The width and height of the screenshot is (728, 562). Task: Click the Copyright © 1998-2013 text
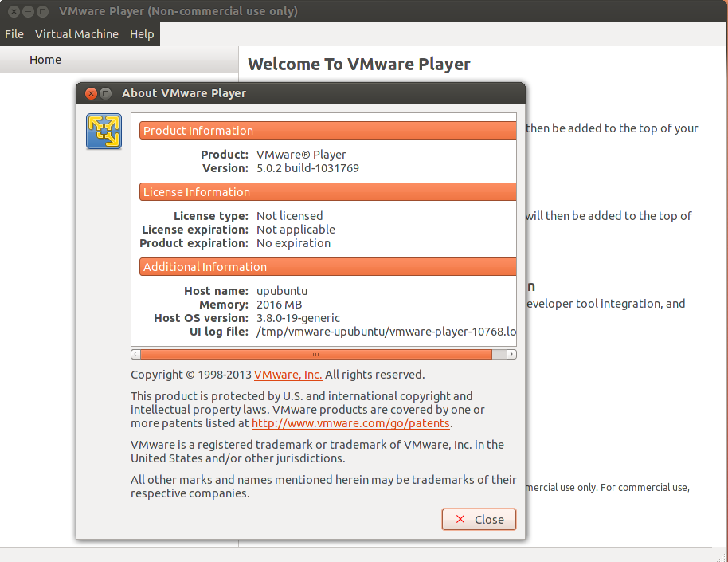pyautogui.click(x=191, y=375)
